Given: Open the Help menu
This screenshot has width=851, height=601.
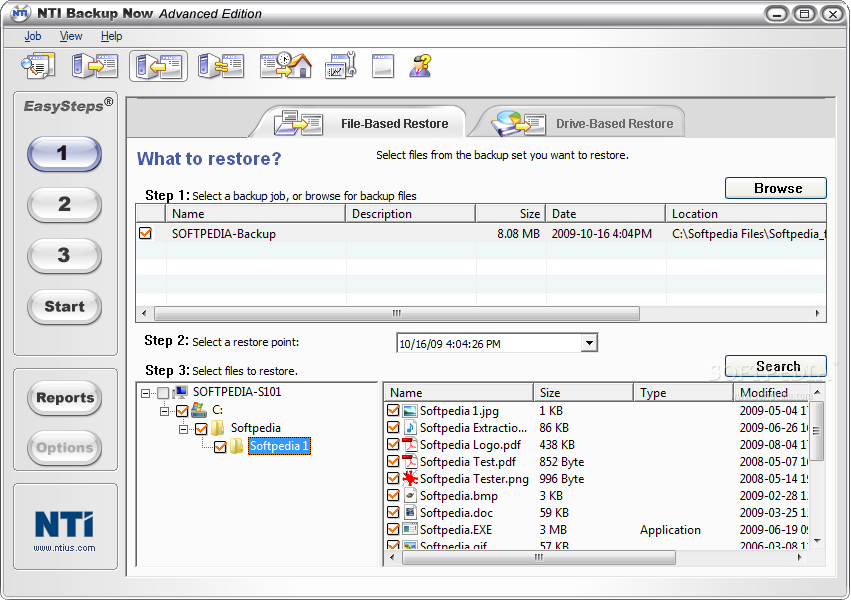Looking at the screenshot, I should tap(111, 36).
